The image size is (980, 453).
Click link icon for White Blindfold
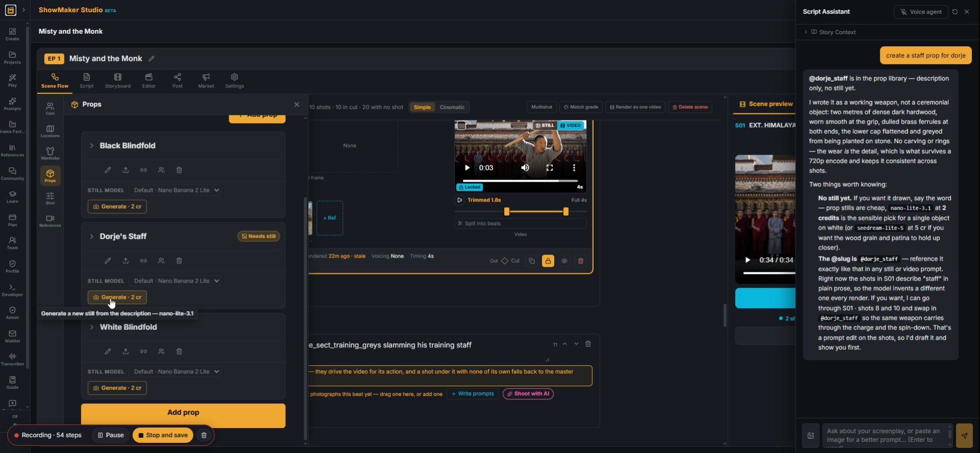143,351
